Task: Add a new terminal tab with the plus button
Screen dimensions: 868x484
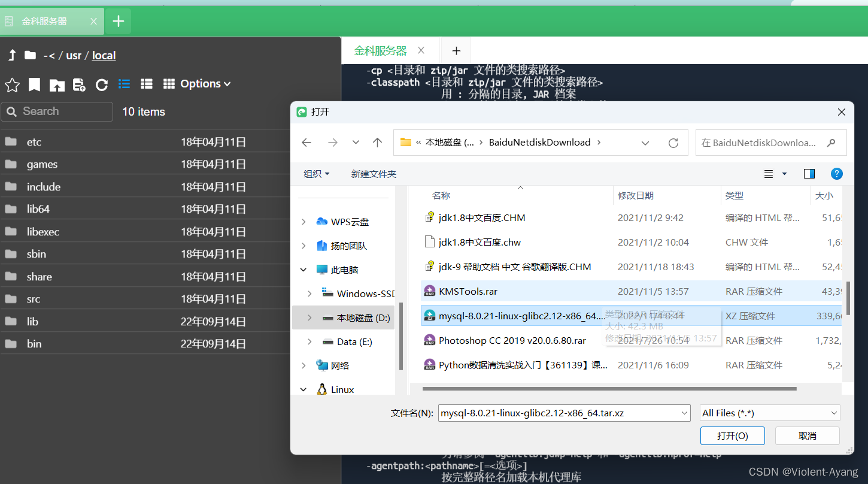Action: click(x=456, y=51)
